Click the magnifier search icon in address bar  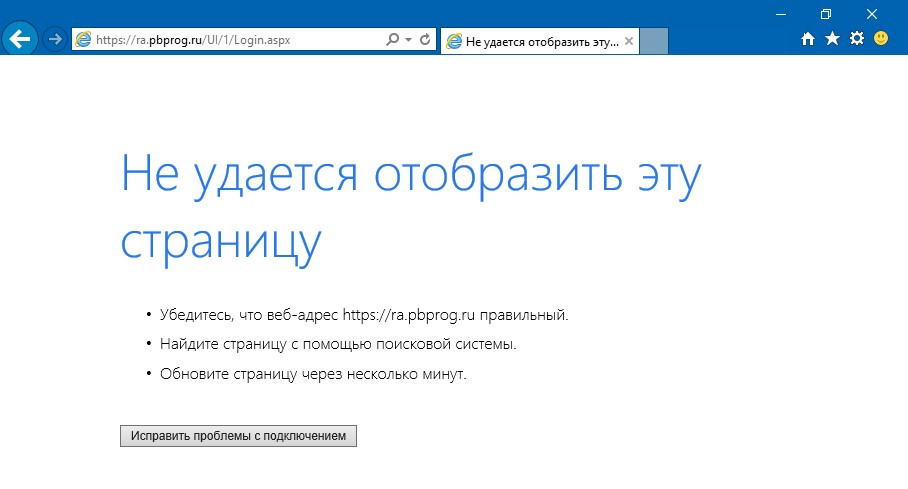tap(392, 40)
